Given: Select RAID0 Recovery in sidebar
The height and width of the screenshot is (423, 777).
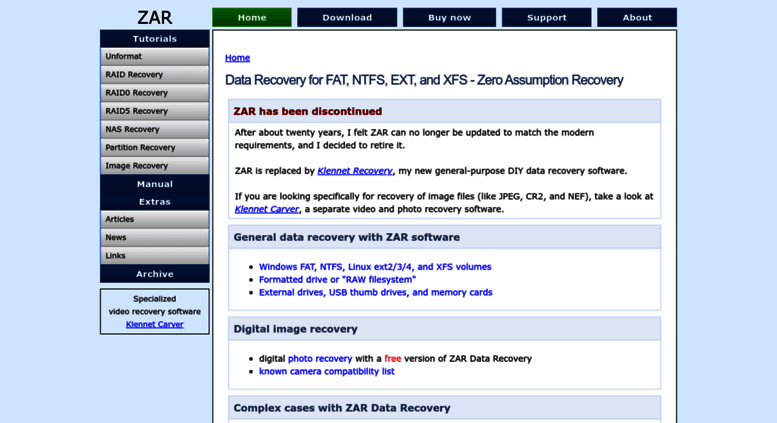Looking at the screenshot, I should click(155, 93).
